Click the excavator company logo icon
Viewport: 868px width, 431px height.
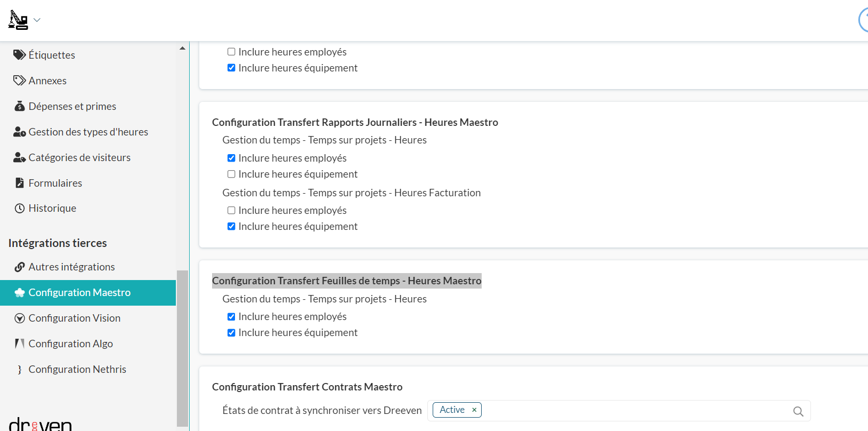pos(18,20)
